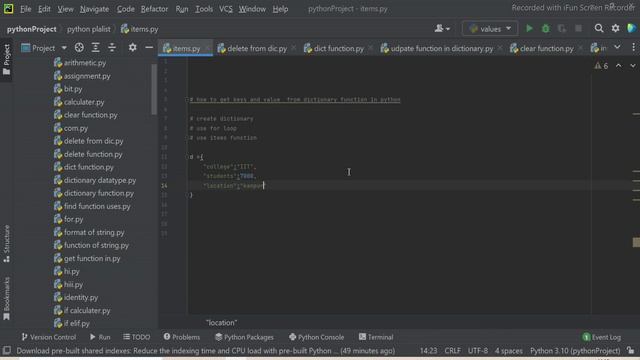
Task: Click the "location" editor breadcrumb
Action: (221, 322)
